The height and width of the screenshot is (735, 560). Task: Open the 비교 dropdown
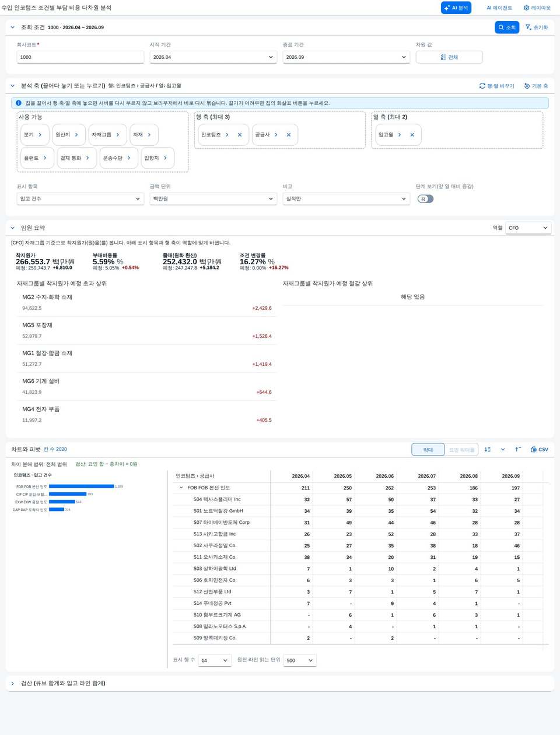346,199
